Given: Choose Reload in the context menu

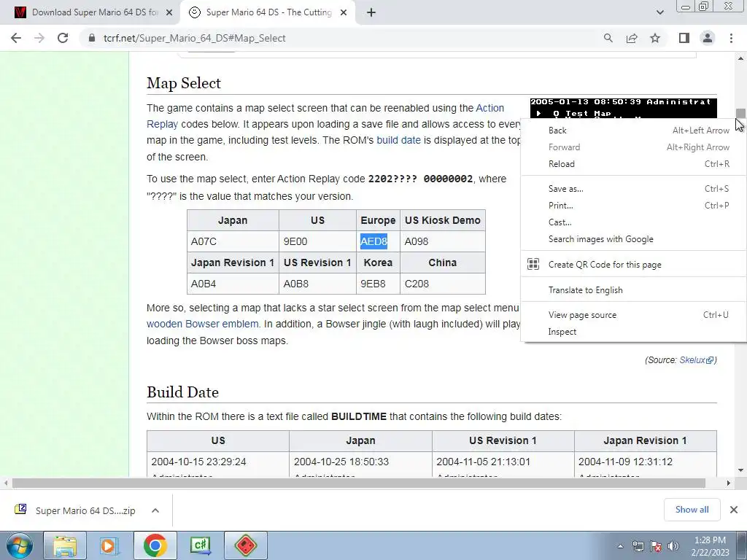Looking at the screenshot, I should point(634,164).
